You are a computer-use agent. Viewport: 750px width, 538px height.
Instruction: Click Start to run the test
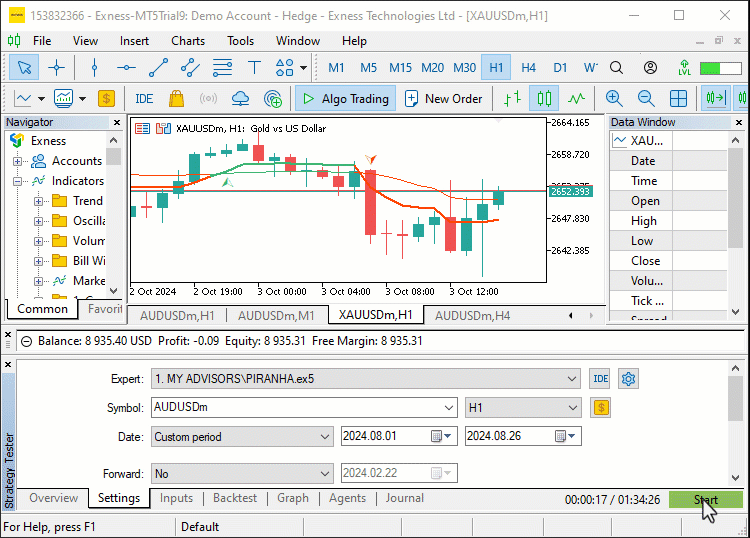click(706, 500)
